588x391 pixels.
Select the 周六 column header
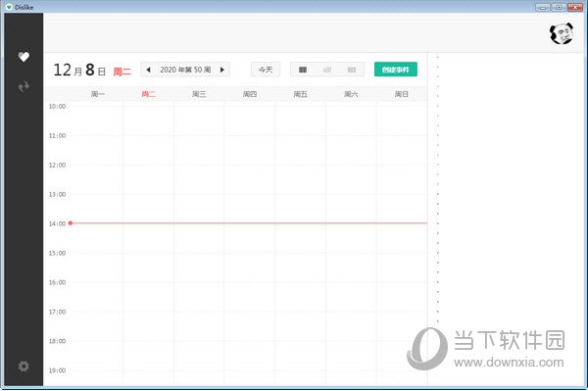click(351, 94)
